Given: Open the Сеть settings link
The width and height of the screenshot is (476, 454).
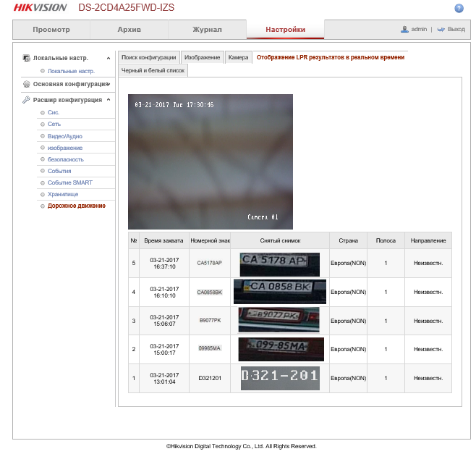Looking at the screenshot, I should 54,125.
